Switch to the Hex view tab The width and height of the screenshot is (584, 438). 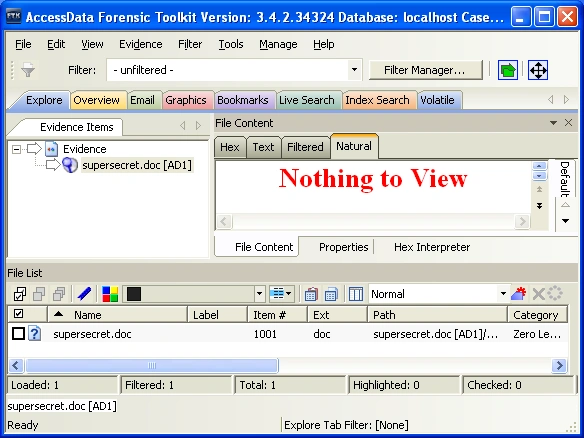click(229, 147)
